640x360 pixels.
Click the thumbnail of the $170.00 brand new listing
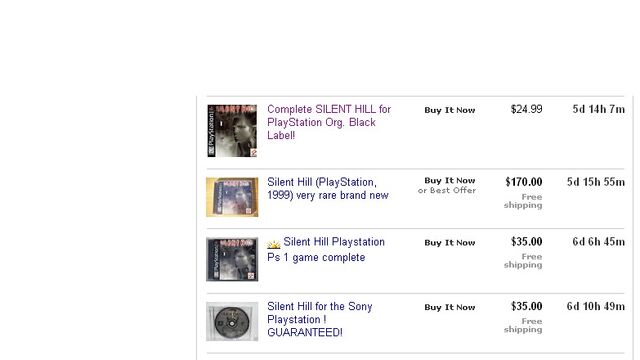232,197
